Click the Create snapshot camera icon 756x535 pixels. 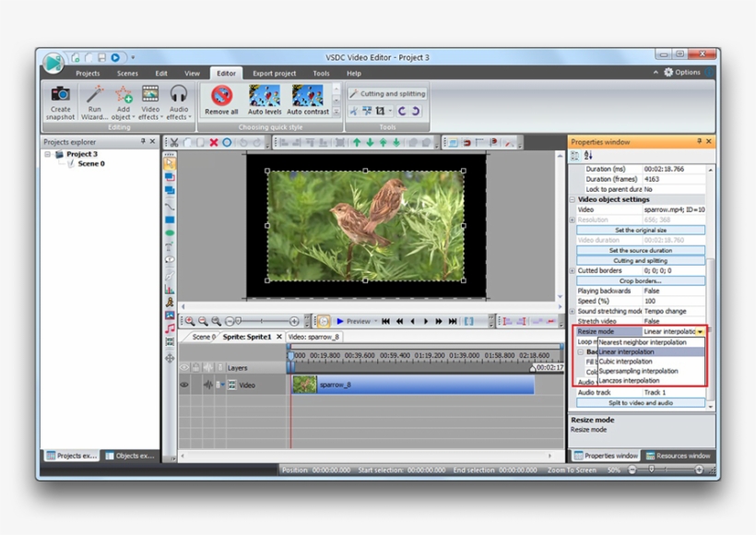(60, 94)
